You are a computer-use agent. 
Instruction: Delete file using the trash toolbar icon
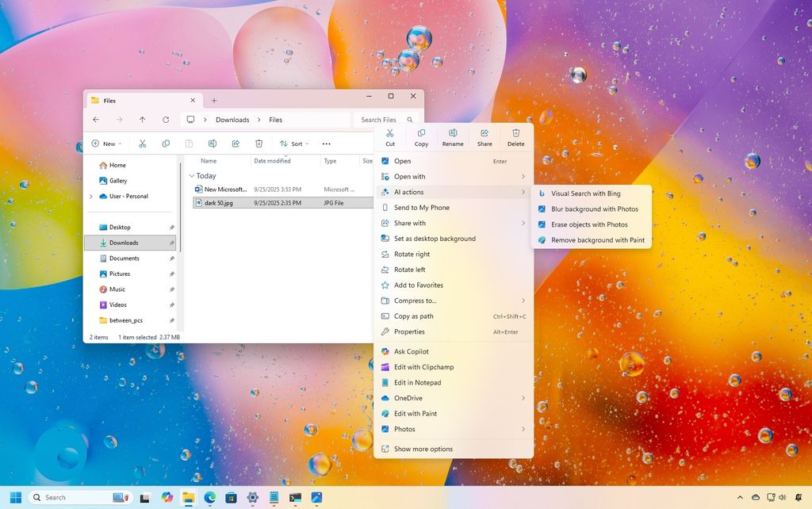point(515,137)
